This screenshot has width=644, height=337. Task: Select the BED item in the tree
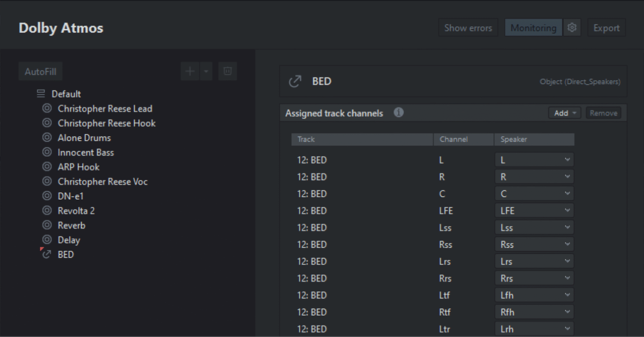(65, 254)
